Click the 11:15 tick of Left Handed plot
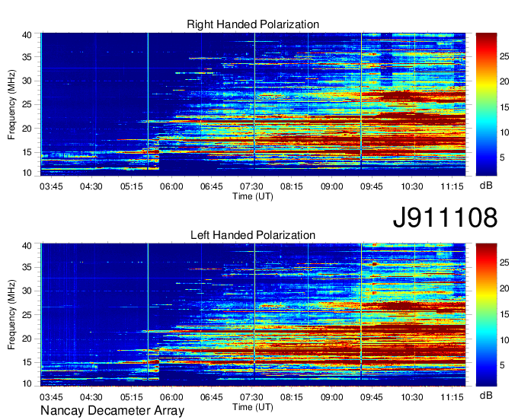 452,397
